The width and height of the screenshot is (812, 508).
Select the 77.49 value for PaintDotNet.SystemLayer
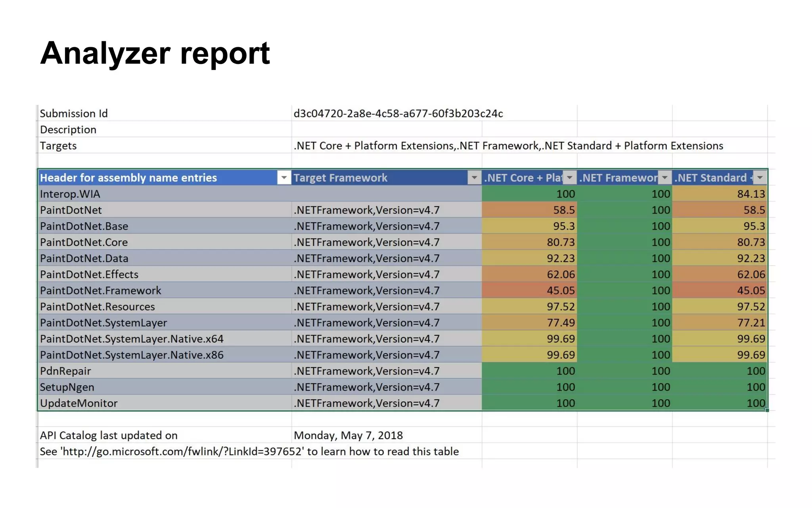(x=529, y=323)
